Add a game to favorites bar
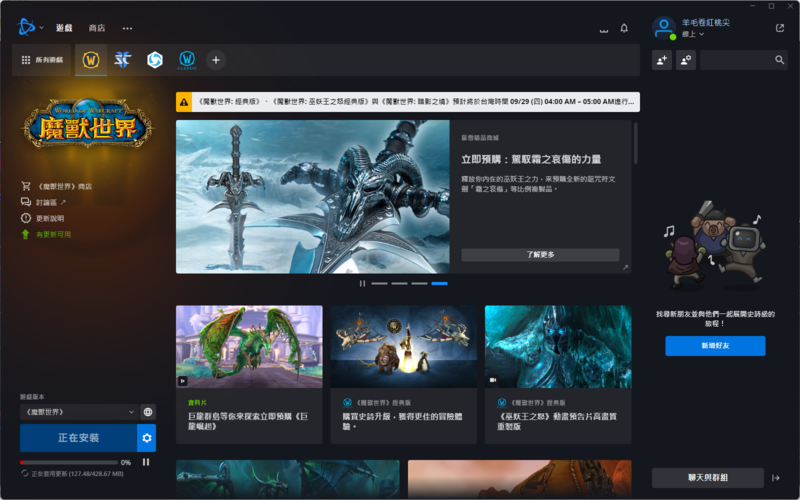This screenshot has width=800, height=500. [216, 60]
